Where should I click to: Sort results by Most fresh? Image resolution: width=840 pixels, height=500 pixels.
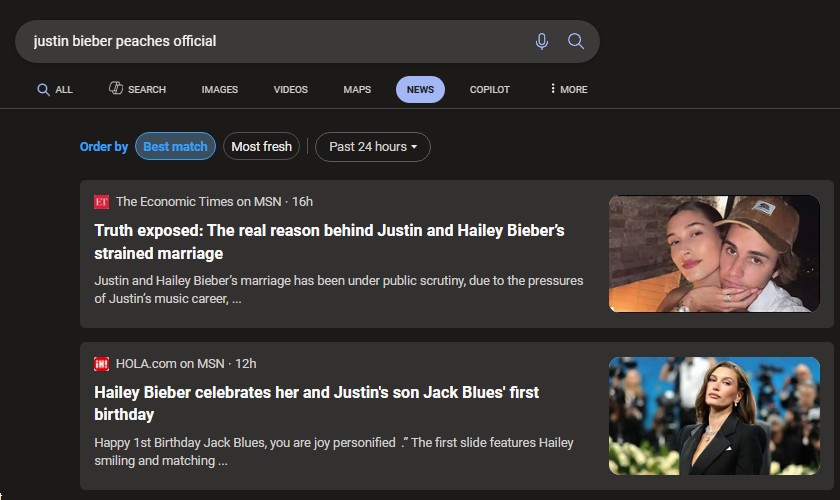pyautogui.click(x=261, y=146)
